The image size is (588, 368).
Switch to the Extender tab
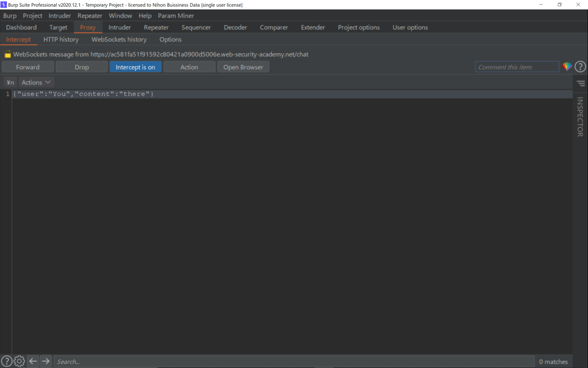tap(313, 27)
